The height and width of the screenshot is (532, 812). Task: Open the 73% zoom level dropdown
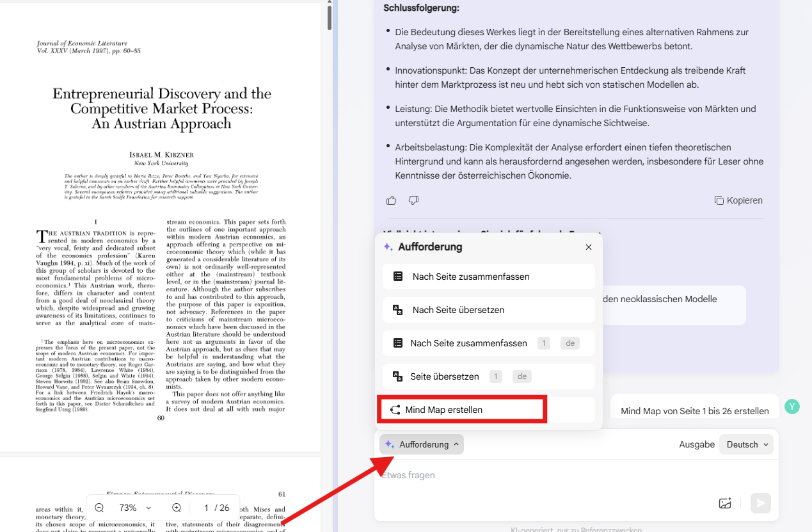[x=135, y=508]
